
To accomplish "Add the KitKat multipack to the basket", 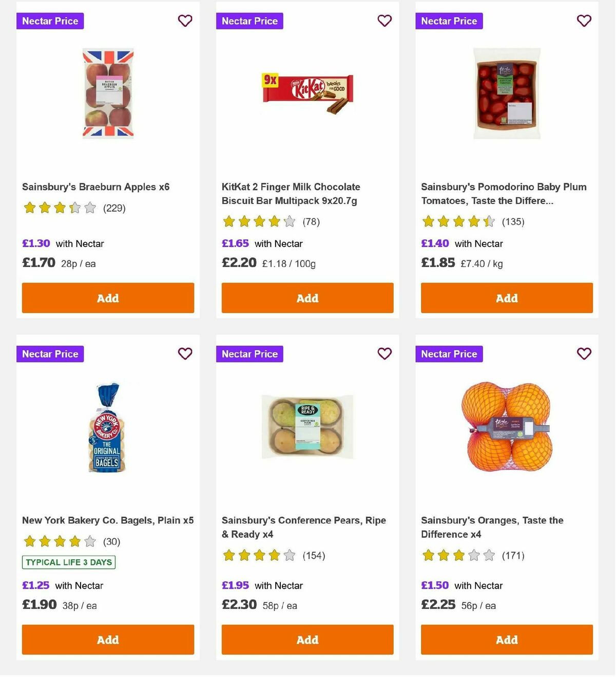I will tap(307, 298).
